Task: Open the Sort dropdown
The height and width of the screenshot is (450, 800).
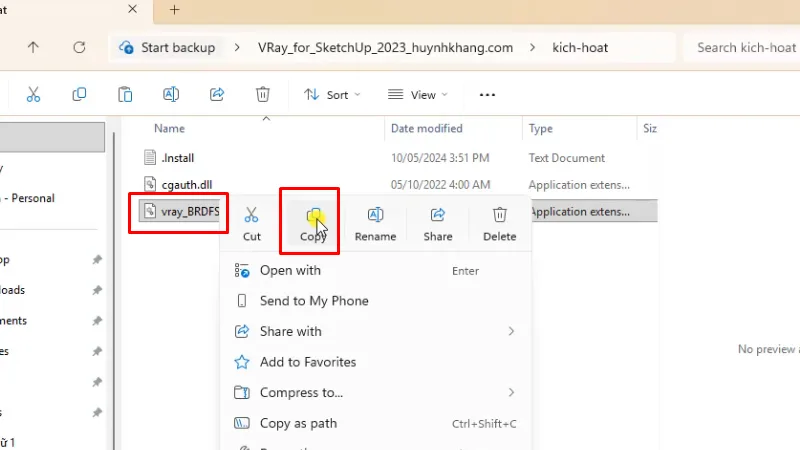Action: pos(332,95)
